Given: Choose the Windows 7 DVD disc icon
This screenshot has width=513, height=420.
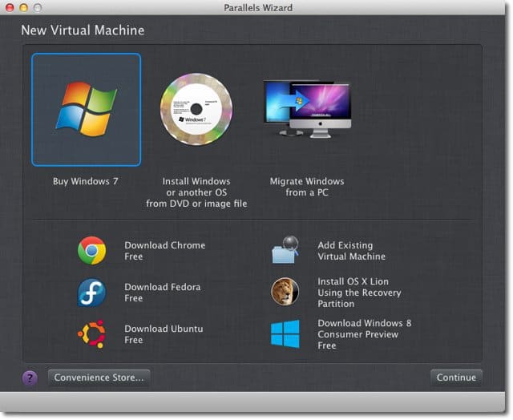Looking at the screenshot, I should [x=196, y=109].
